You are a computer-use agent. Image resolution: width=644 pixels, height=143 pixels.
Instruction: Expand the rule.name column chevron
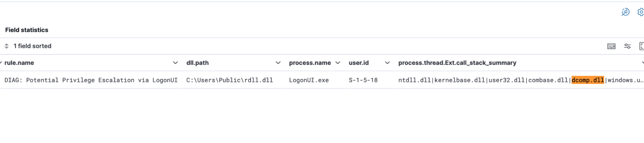(175, 63)
